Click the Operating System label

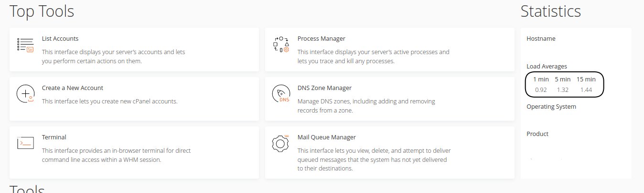coord(551,107)
